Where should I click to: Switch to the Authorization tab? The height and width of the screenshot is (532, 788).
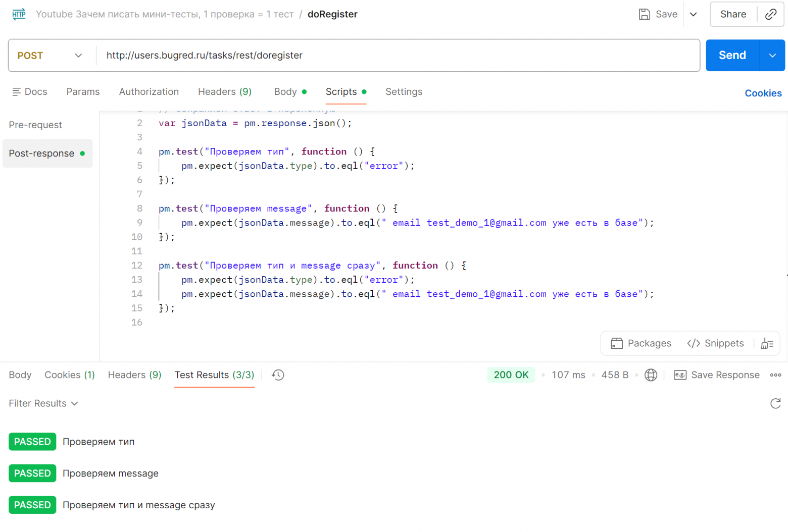(x=149, y=92)
